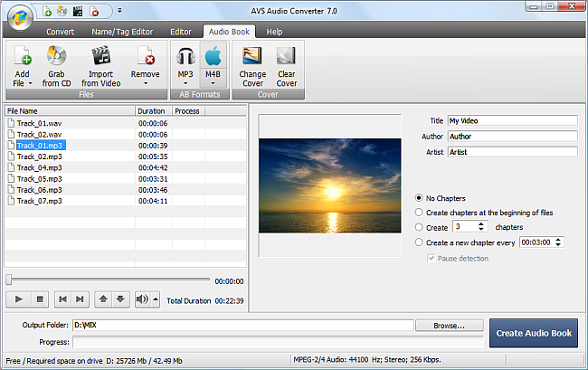Stop playback

tap(40, 299)
